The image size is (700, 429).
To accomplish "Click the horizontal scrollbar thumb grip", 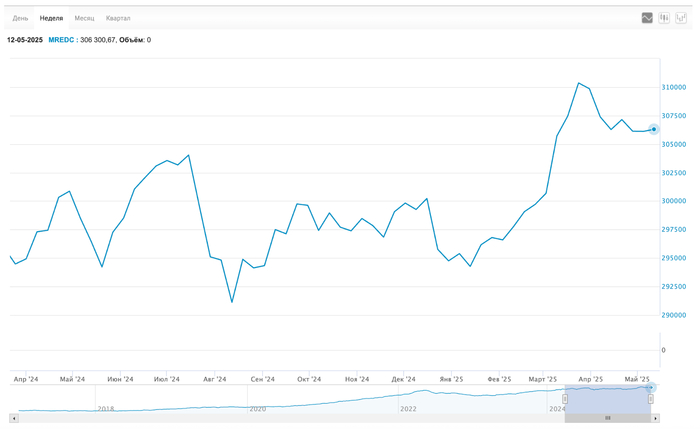I will coord(607,417).
